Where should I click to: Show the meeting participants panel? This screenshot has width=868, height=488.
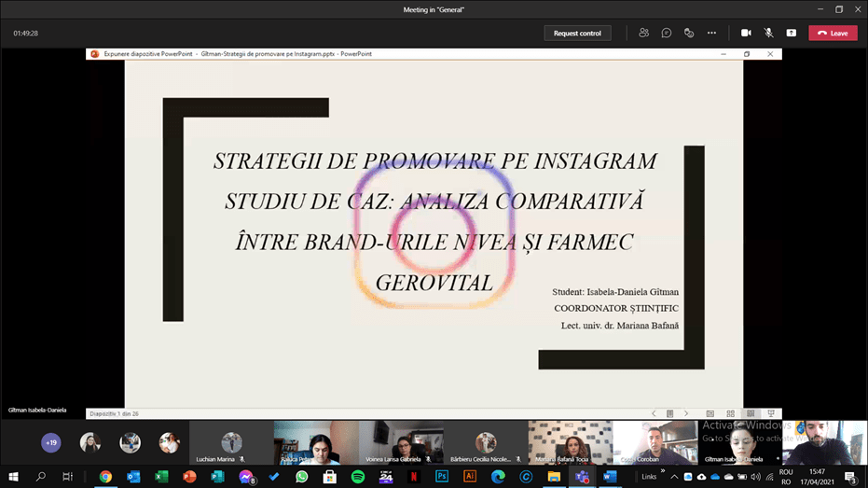(x=643, y=33)
